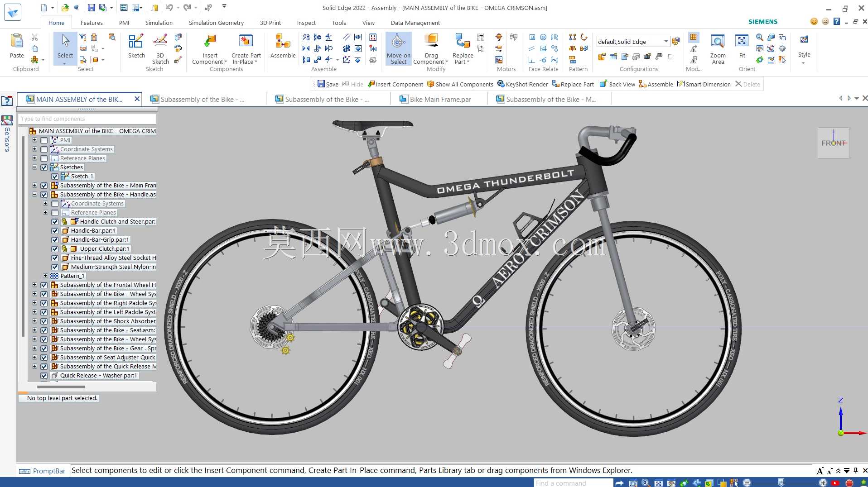Uncheck the Upper Clutch.par:1 checkbox
Image resolution: width=868 pixels, height=487 pixels.
(55, 249)
